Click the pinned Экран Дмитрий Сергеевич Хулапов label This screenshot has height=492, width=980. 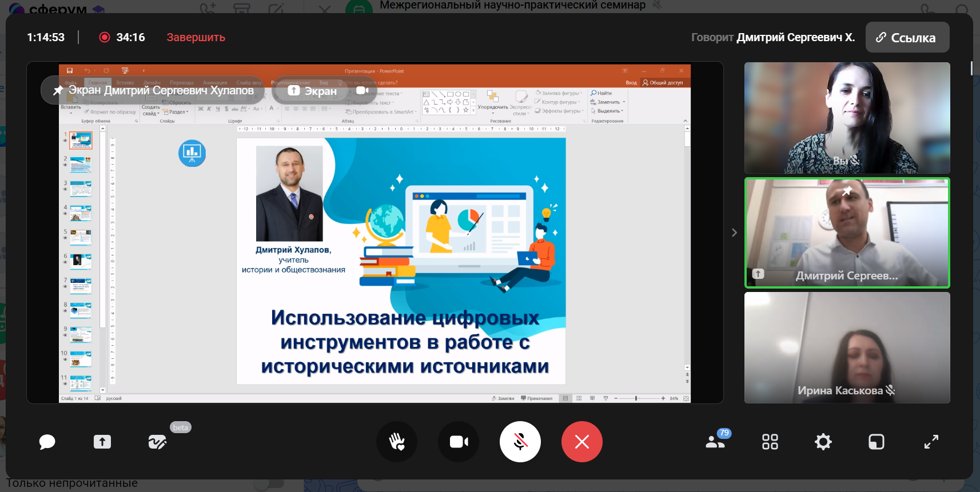coord(153,90)
